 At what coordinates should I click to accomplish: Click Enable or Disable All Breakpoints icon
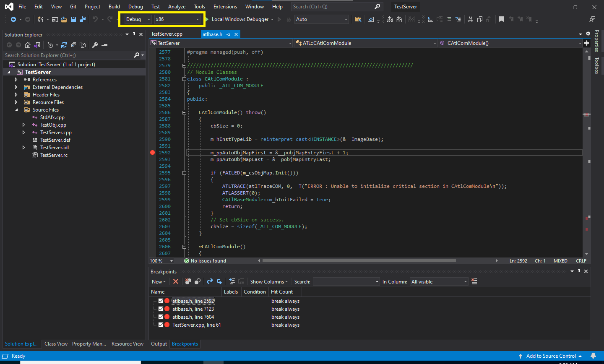(x=198, y=281)
